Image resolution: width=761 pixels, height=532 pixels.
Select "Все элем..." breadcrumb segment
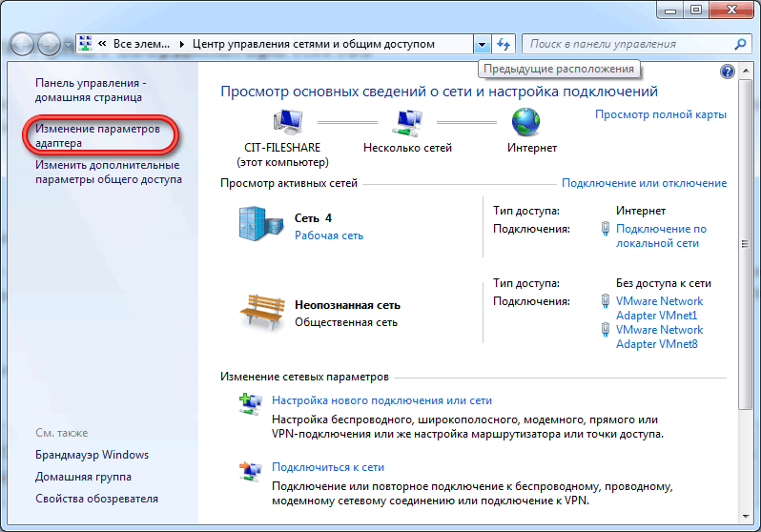[141, 44]
